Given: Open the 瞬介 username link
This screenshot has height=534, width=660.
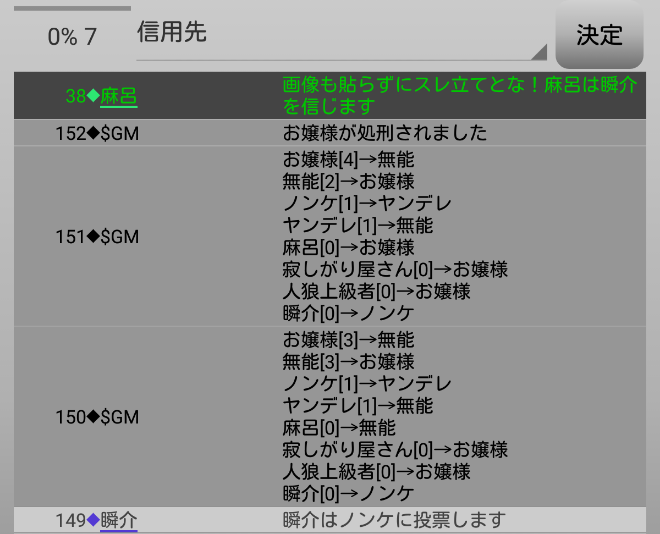Looking at the screenshot, I should 119,520.
